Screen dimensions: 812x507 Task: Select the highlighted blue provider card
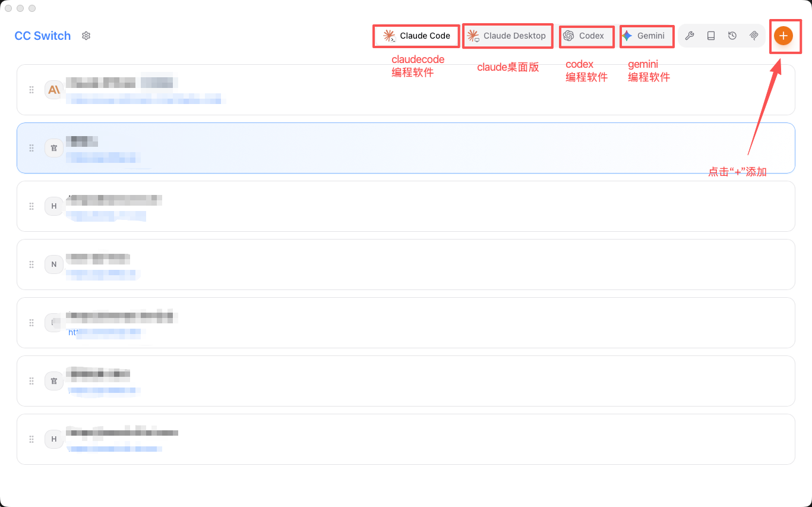[406, 148]
